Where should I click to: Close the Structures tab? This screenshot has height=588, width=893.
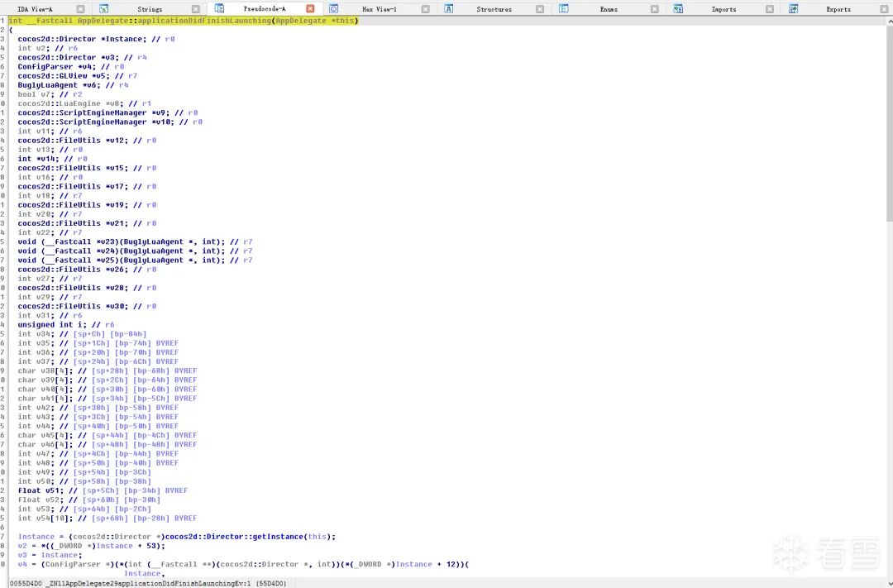pyautogui.click(x=539, y=9)
